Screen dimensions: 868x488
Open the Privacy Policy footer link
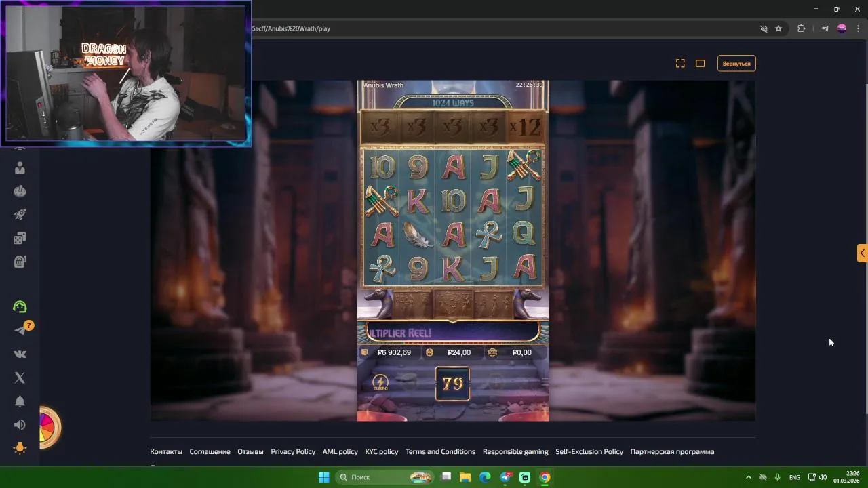(x=293, y=451)
